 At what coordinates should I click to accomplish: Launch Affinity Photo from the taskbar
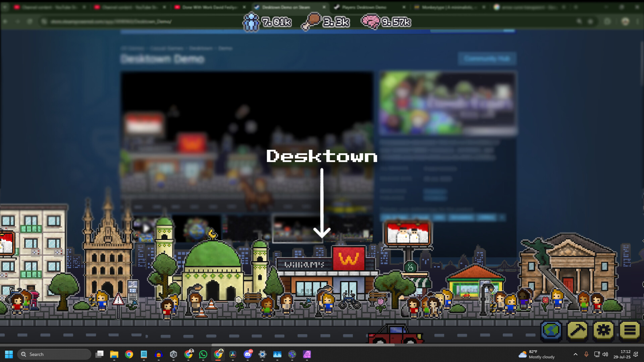click(x=307, y=354)
